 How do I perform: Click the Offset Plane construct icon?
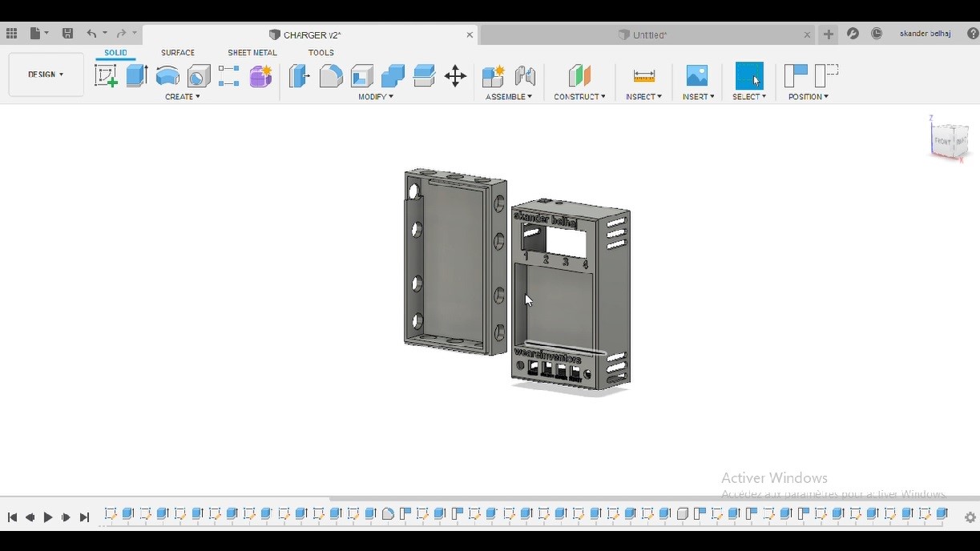click(579, 76)
